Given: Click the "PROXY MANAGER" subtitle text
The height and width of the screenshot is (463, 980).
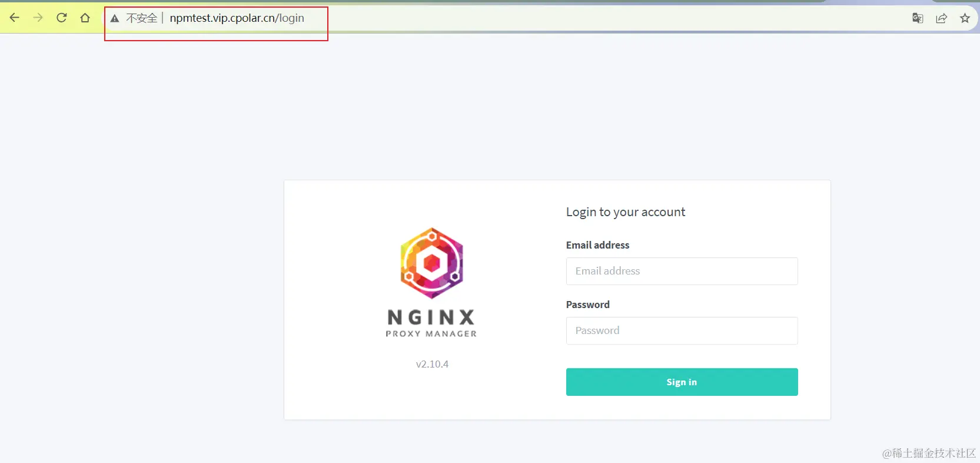Looking at the screenshot, I should (x=431, y=333).
